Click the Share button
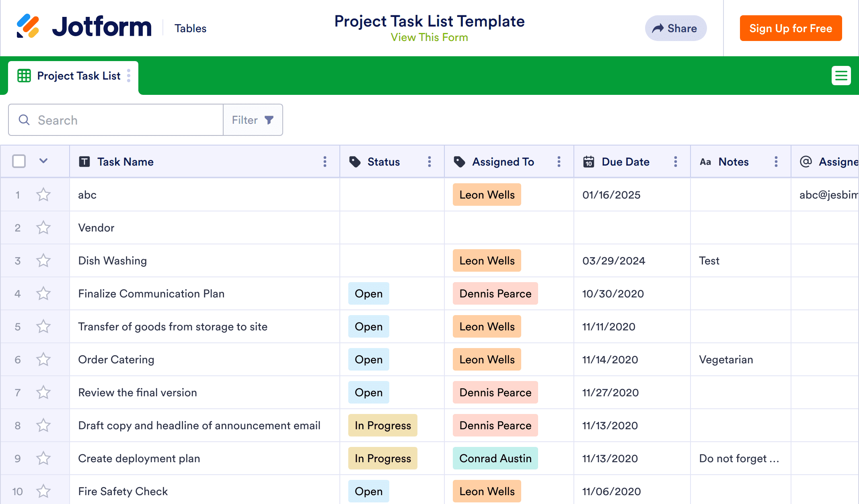The image size is (859, 504). pos(675,28)
